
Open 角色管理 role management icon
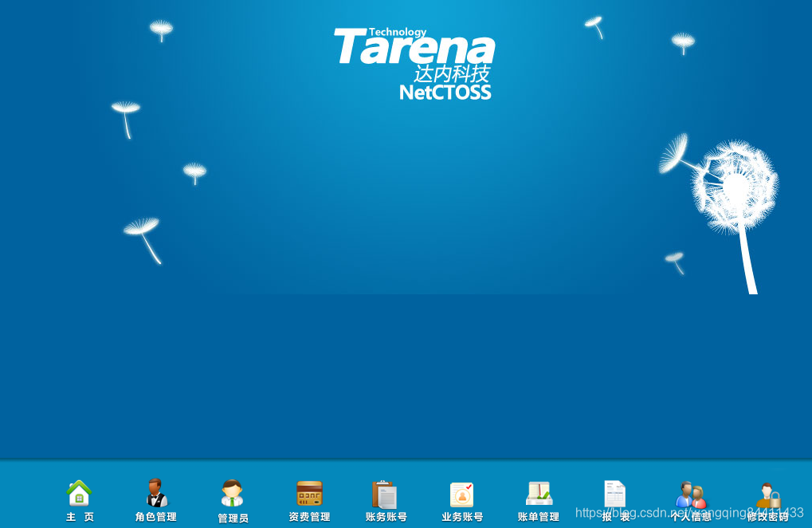click(x=156, y=493)
